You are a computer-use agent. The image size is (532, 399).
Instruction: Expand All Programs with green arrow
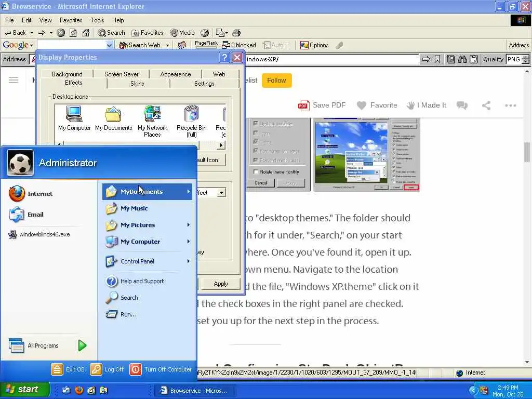coord(82,345)
